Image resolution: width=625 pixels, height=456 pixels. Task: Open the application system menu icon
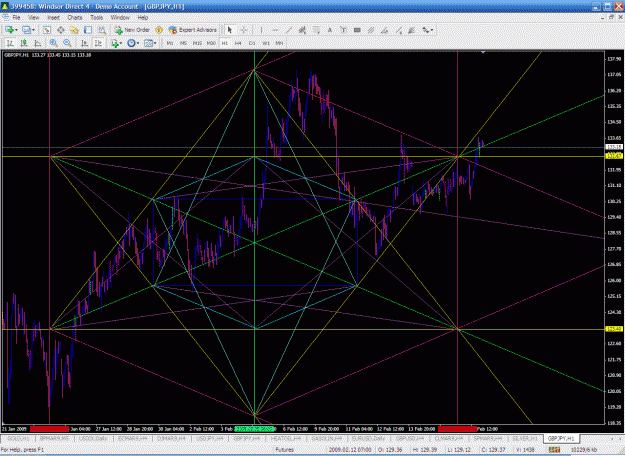pos(5,6)
